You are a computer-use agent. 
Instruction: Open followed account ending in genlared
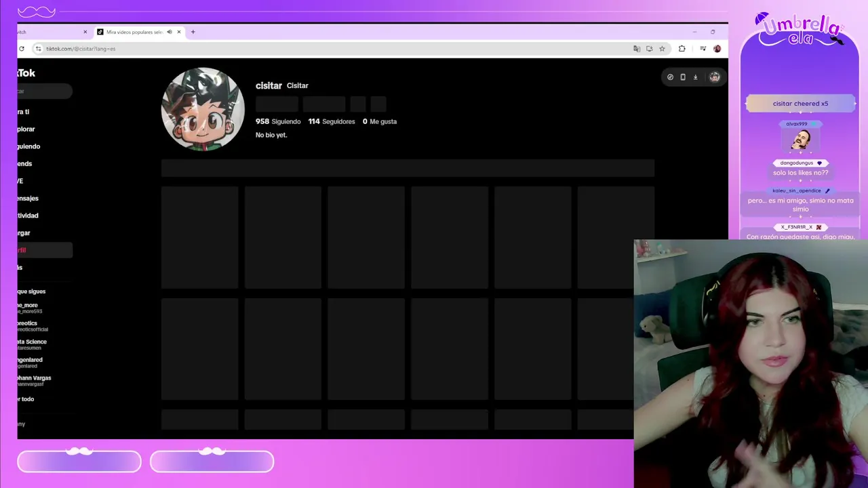(x=30, y=363)
